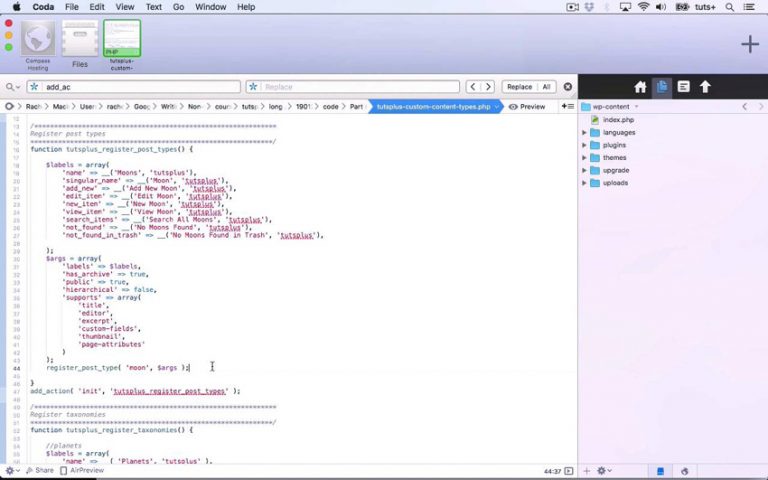Viewport: 768px width, 480px height.
Task: Select the 'code' path bar segment
Action: [331, 106]
